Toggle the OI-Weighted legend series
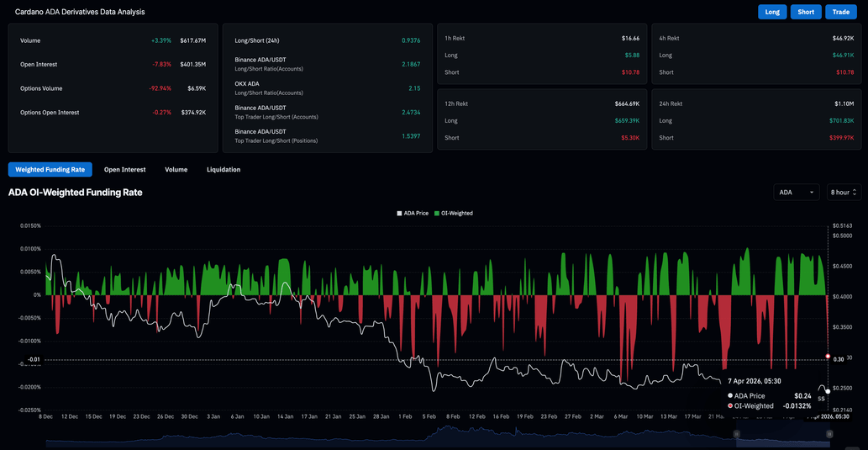 point(457,214)
